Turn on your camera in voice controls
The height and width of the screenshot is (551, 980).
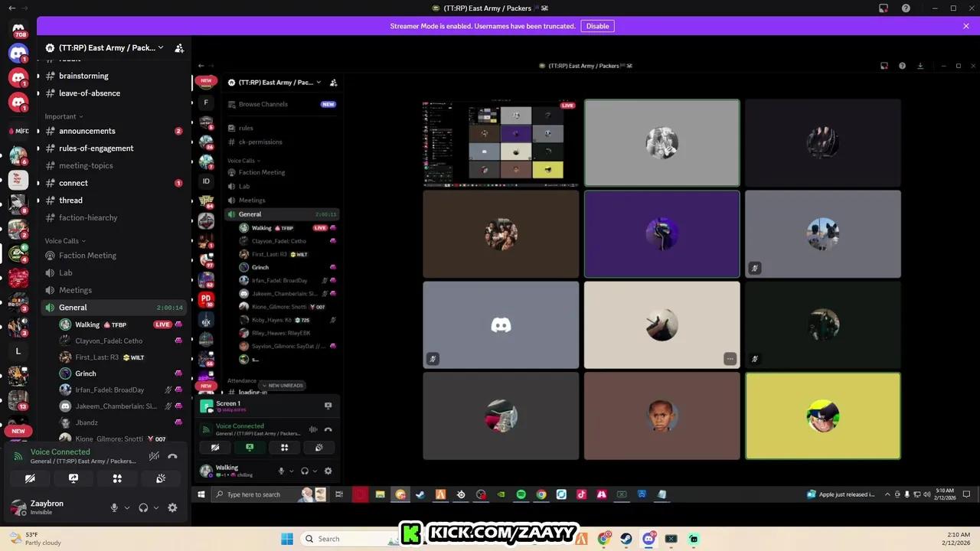click(x=30, y=478)
